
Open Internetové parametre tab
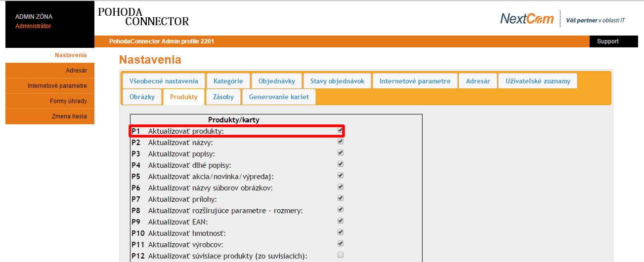tap(415, 81)
